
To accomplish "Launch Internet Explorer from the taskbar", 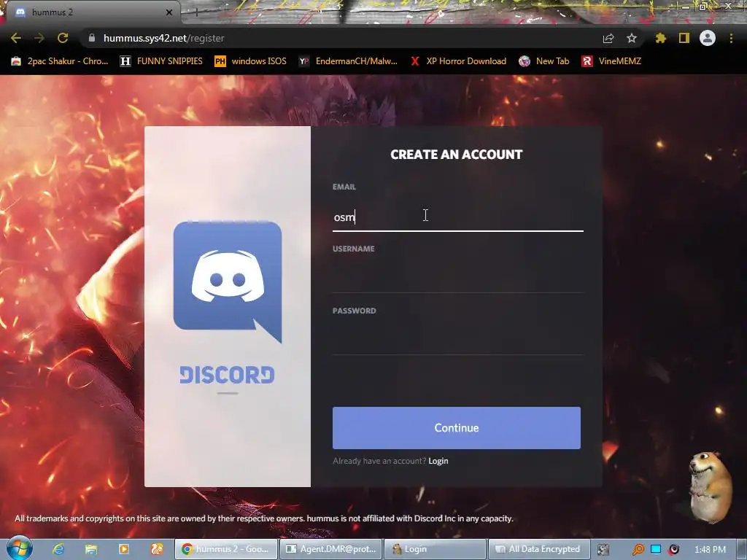I will [58, 549].
